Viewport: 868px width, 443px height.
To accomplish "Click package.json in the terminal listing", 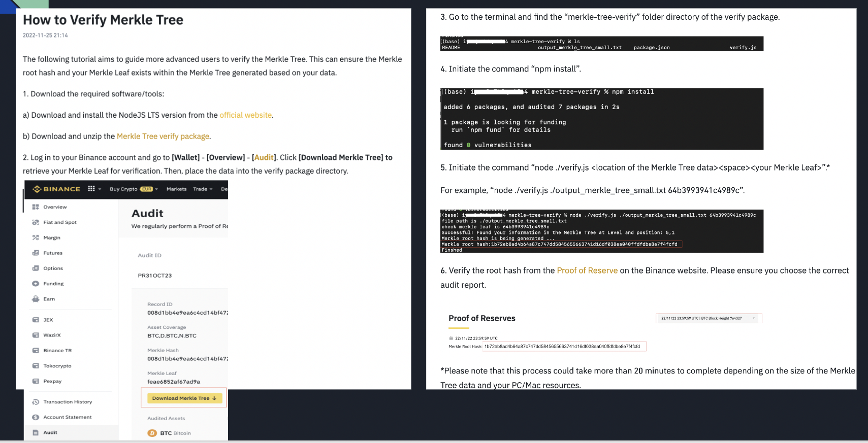I will [x=652, y=48].
